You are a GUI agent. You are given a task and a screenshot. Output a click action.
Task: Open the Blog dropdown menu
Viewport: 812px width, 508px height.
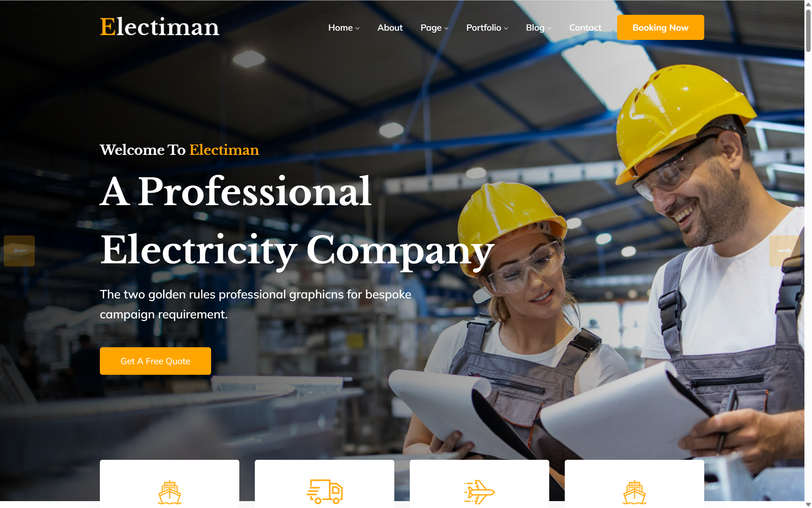click(x=539, y=28)
